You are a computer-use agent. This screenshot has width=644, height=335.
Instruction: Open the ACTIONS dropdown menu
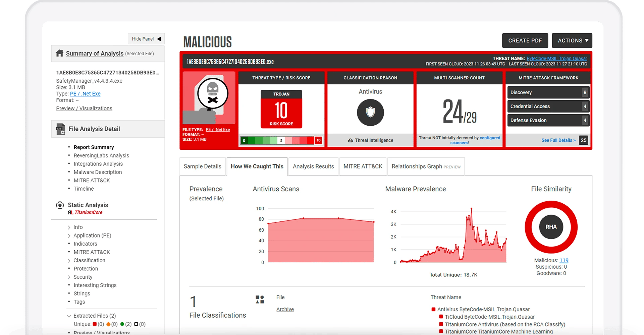[572, 41]
